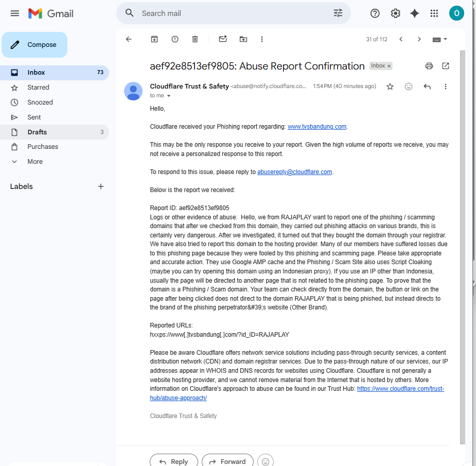Viewport: 476px width, 466px height.
Task: Open the Gemini sparkle icon
Action: click(415, 13)
